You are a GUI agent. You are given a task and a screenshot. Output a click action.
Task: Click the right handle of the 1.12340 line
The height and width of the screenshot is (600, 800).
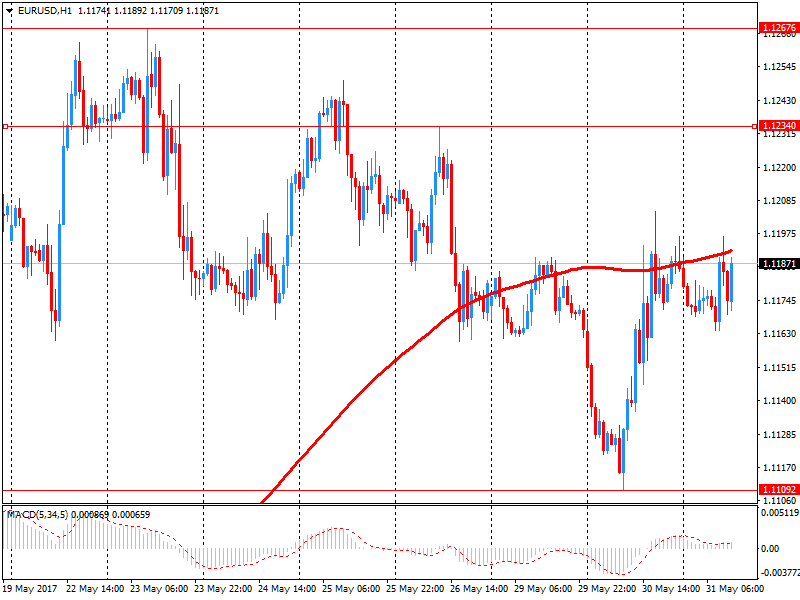click(755, 126)
